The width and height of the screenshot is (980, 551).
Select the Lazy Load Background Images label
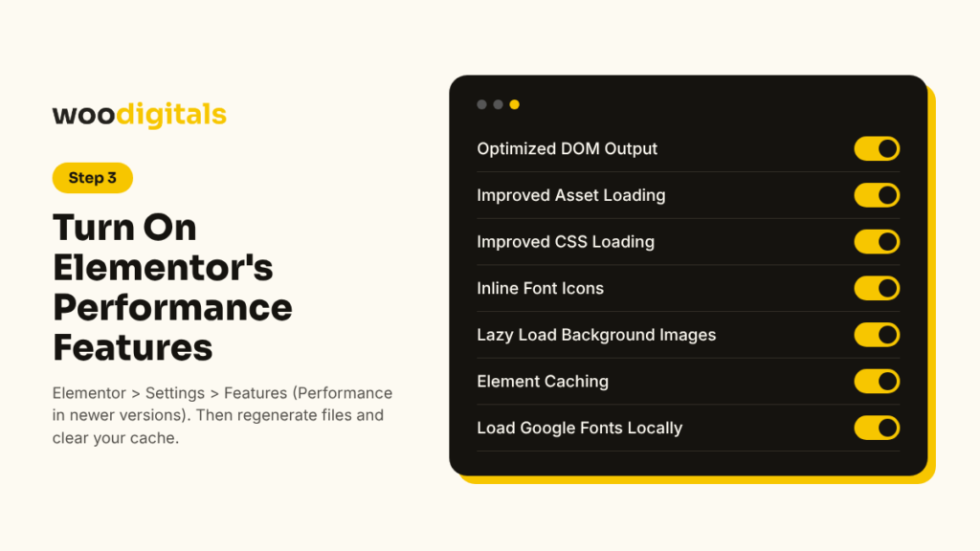click(x=596, y=335)
